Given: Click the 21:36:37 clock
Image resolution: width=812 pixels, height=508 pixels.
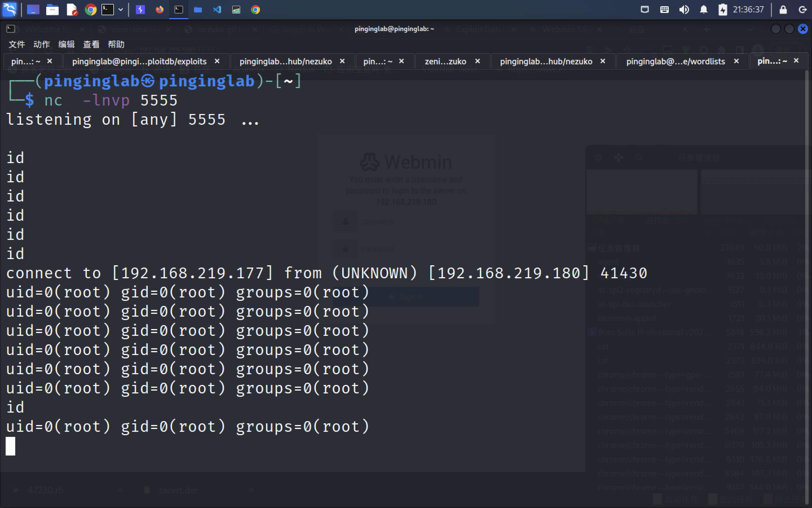Looking at the screenshot, I should pos(748,9).
